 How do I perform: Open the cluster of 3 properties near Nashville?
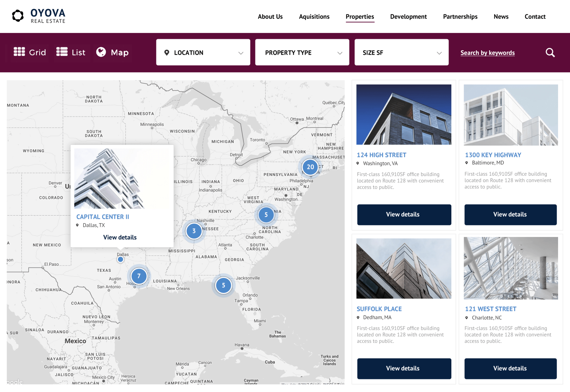tap(194, 231)
